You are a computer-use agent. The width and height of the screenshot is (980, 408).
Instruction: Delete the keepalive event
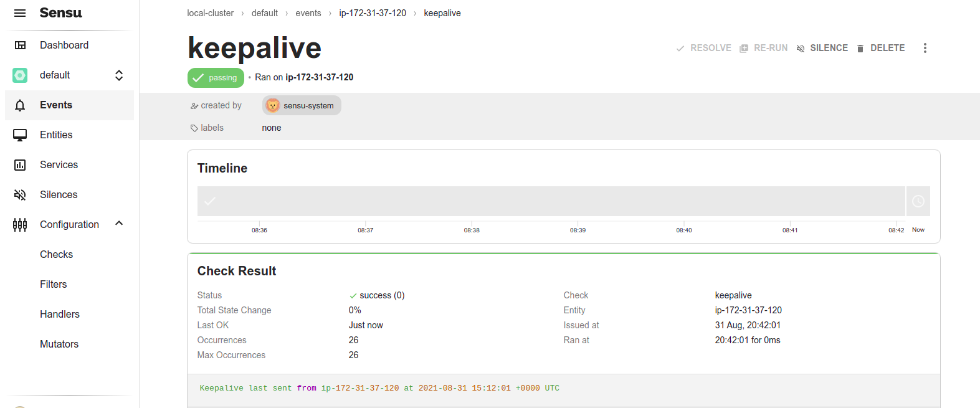(x=881, y=48)
